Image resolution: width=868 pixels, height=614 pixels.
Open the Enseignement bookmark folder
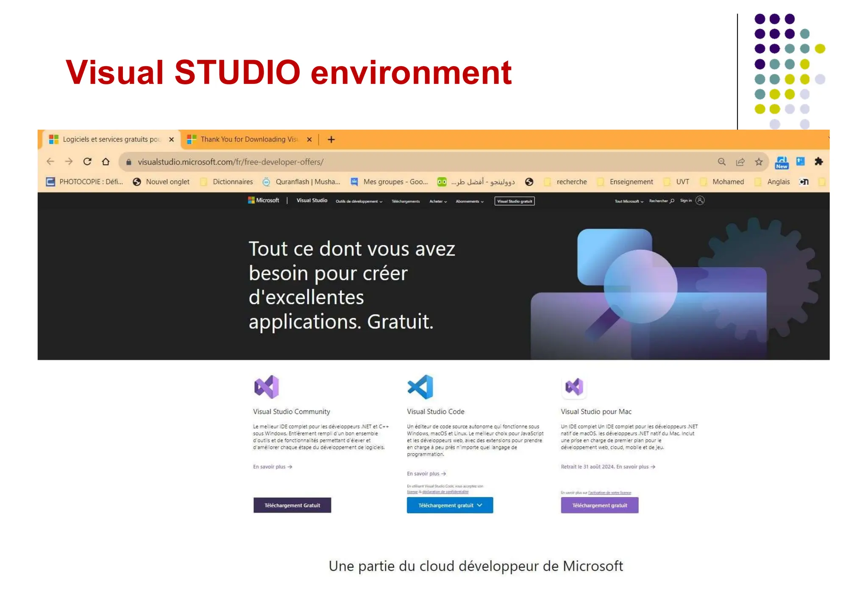pyautogui.click(x=625, y=182)
